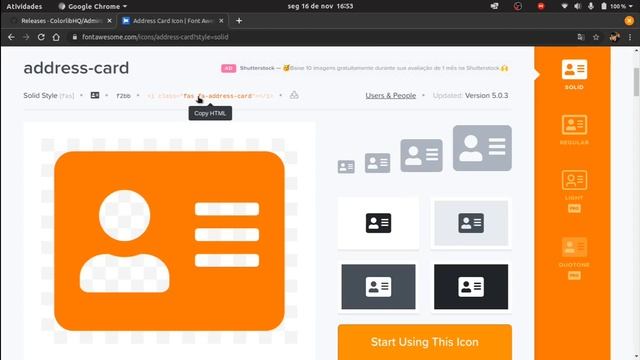
Task: Click the Start Using This Icon button
Action: (x=424, y=342)
